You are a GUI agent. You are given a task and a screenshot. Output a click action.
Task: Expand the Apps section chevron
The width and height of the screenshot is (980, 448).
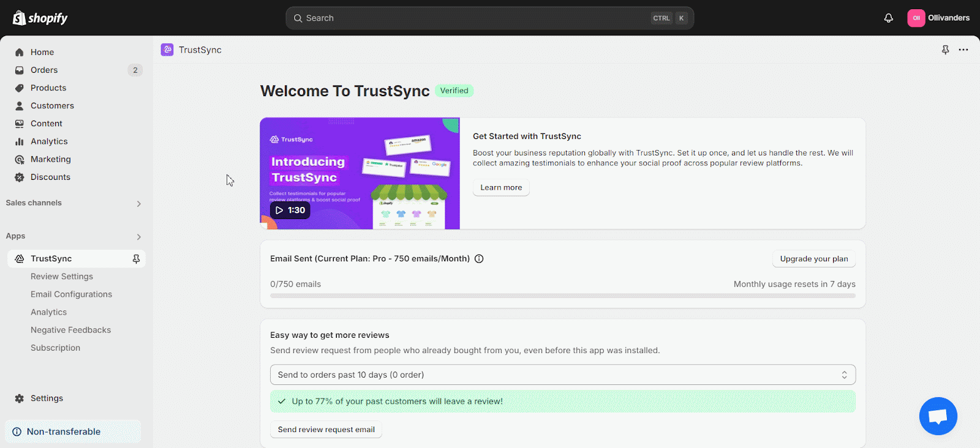coord(139,237)
